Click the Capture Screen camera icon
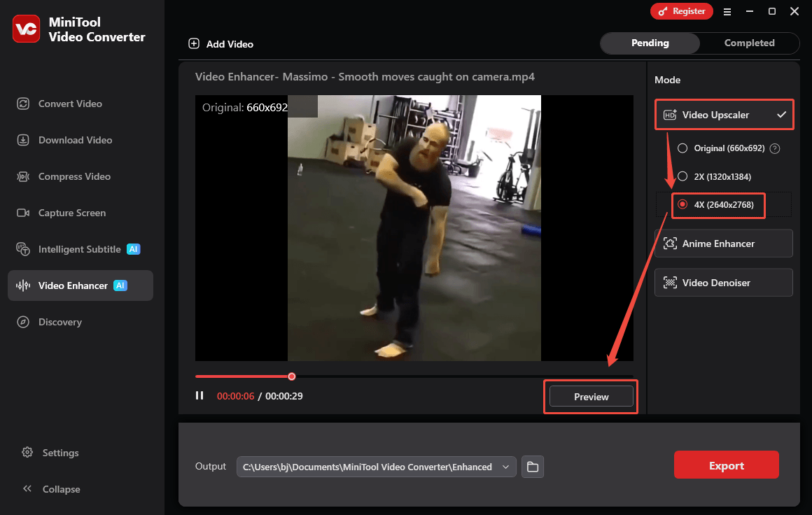This screenshot has height=515, width=812. coord(23,213)
